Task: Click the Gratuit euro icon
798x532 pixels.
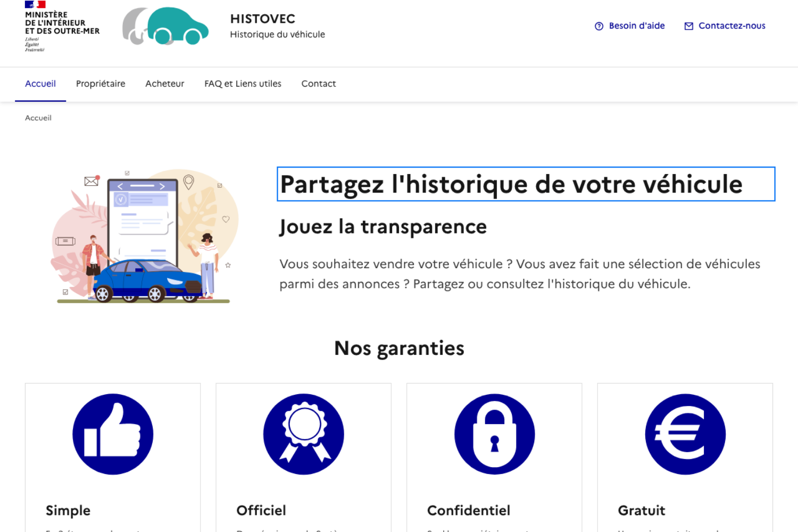Action: tap(685, 434)
